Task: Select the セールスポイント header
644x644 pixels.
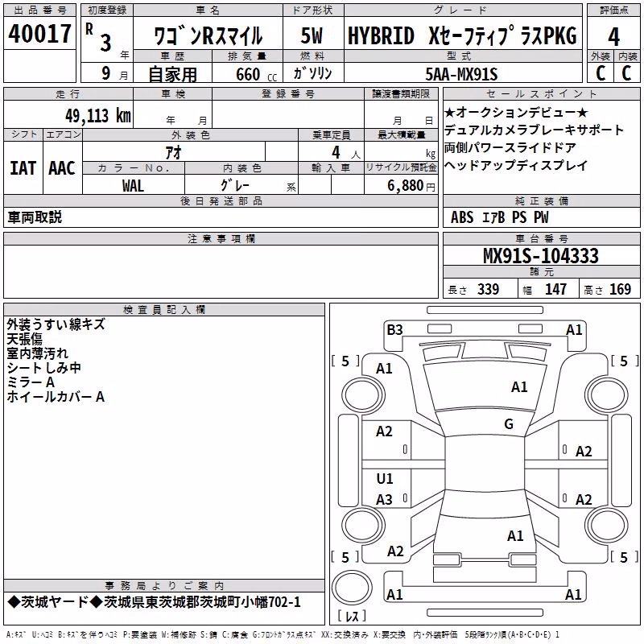Action: pyautogui.click(x=541, y=94)
